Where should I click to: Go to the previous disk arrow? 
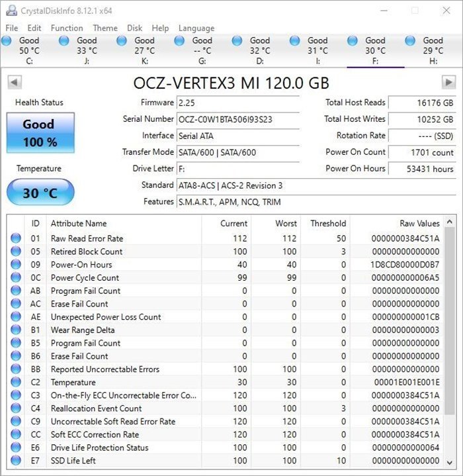click(15, 82)
